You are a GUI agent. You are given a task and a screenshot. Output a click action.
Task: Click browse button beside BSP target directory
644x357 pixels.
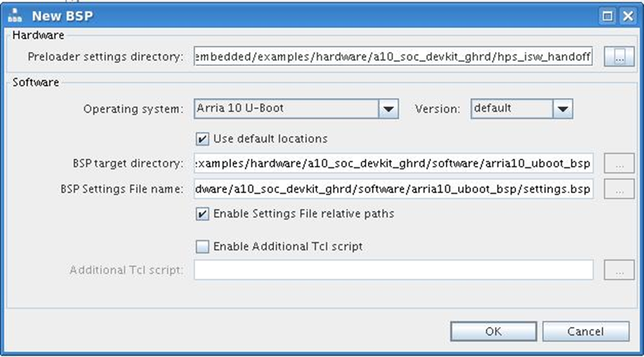point(619,164)
